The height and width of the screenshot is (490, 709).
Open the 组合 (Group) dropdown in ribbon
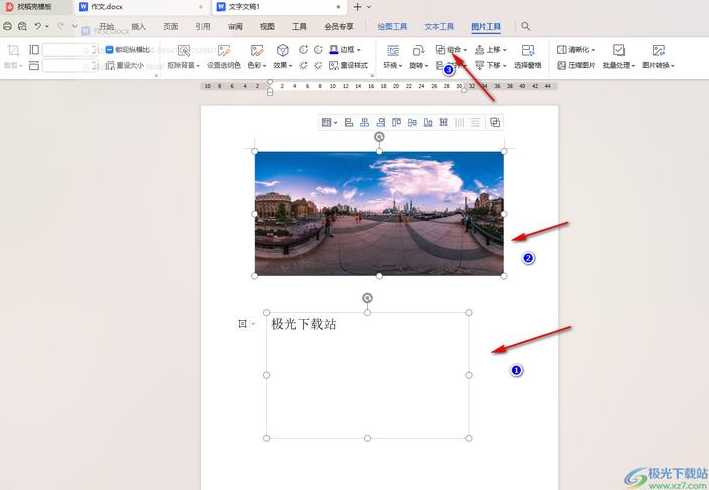click(451, 50)
